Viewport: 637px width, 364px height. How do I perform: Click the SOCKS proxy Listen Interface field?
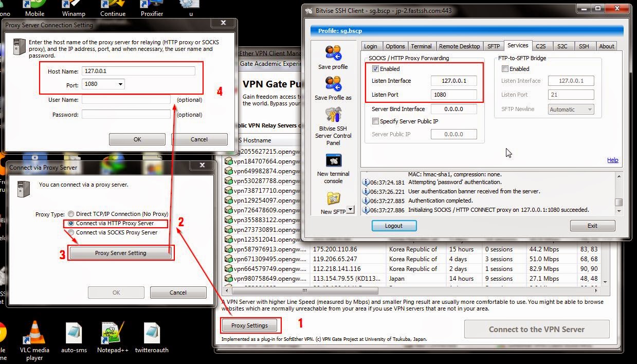tap(454, 81)
